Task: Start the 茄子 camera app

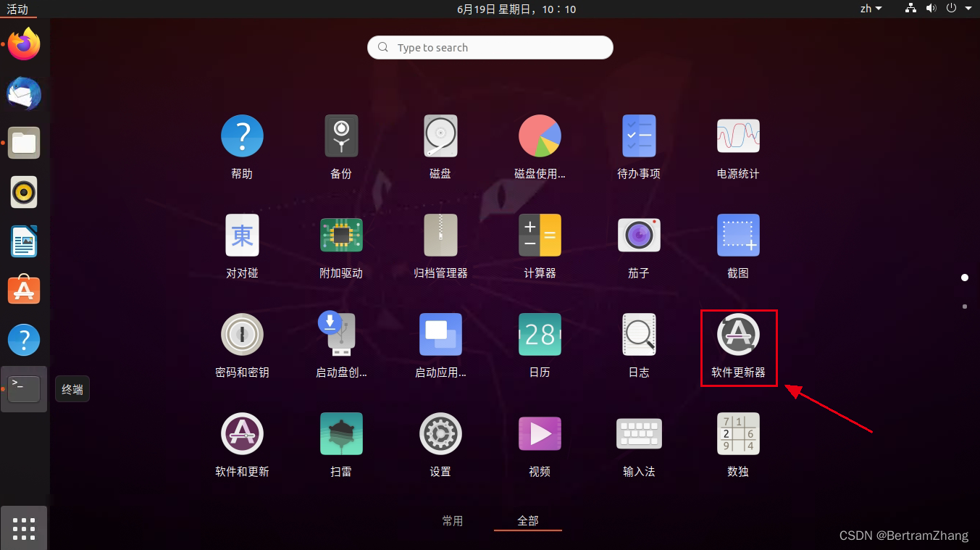Action: point(639,246)
